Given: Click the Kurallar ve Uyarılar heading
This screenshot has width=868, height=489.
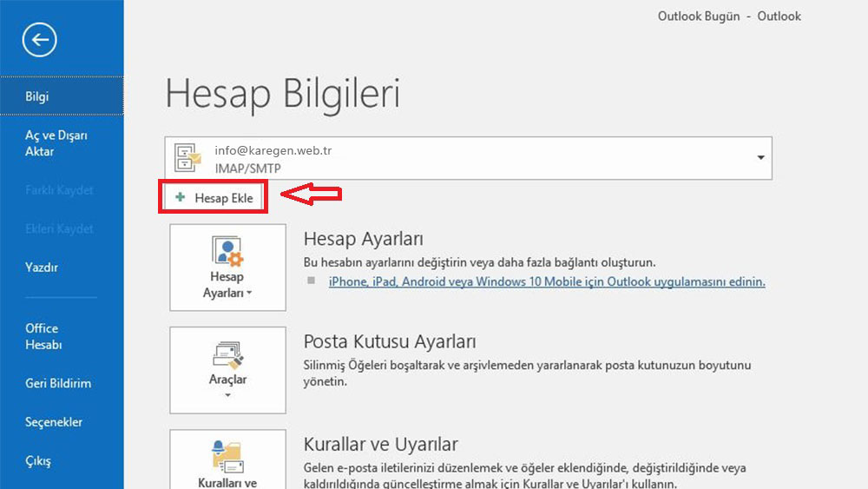Looking at the screenshot, I should pos(381,444).
